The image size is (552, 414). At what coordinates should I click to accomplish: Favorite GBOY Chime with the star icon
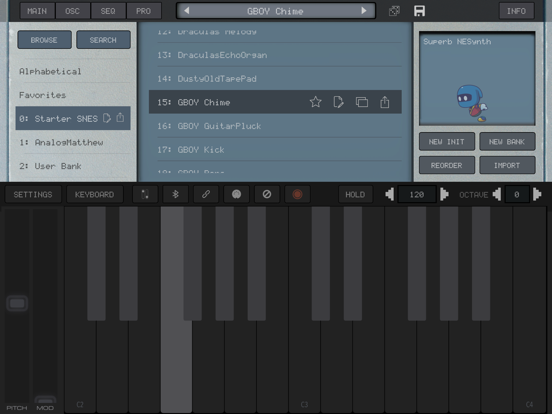point(315,102)
